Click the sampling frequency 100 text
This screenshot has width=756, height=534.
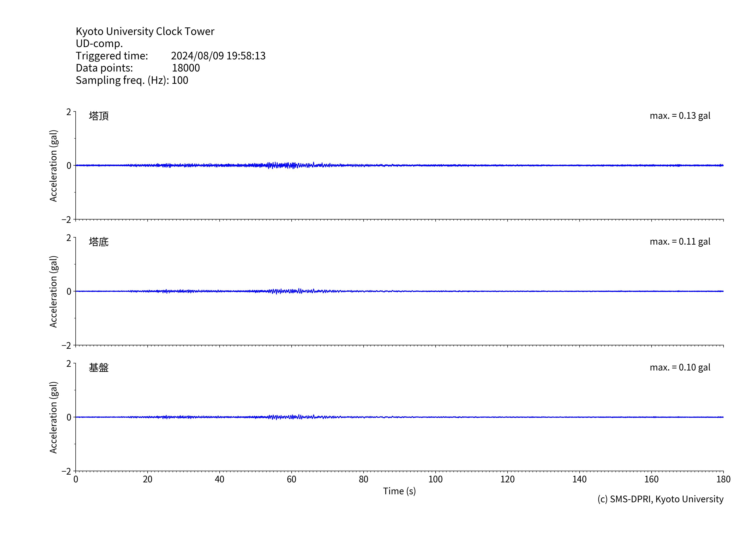(180, 80)
